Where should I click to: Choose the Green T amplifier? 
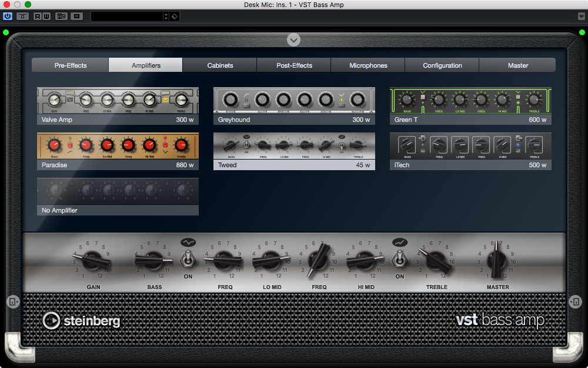[x=470, y=106]
